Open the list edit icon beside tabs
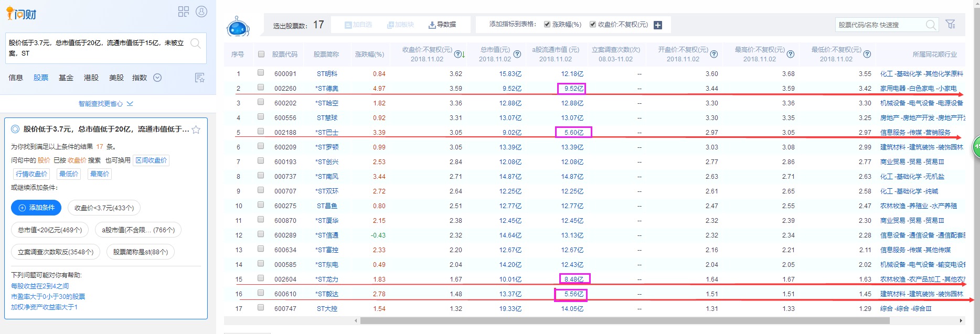Image resolution: width=980 pixels, height=334 pixels. coord(200,78)
